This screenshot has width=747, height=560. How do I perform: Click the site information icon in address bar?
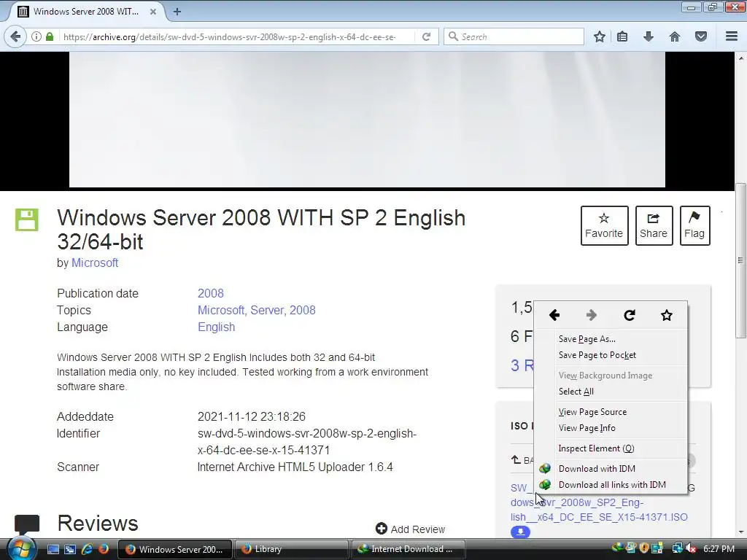tap(36, 36)
